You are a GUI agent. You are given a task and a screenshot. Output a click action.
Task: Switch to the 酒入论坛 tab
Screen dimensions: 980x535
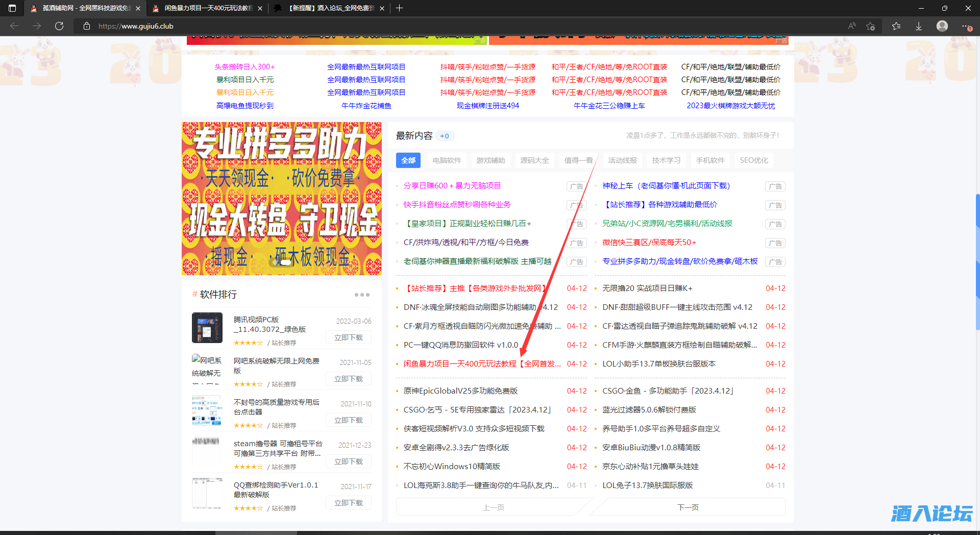coord(330,8)
